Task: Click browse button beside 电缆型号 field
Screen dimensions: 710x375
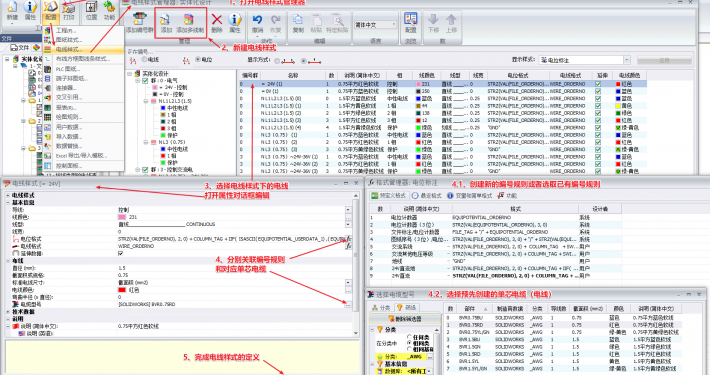Action: click(x=348, y=305)
